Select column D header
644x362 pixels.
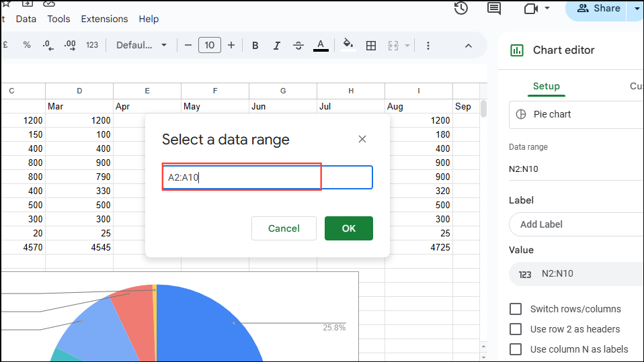click(79, 91)
